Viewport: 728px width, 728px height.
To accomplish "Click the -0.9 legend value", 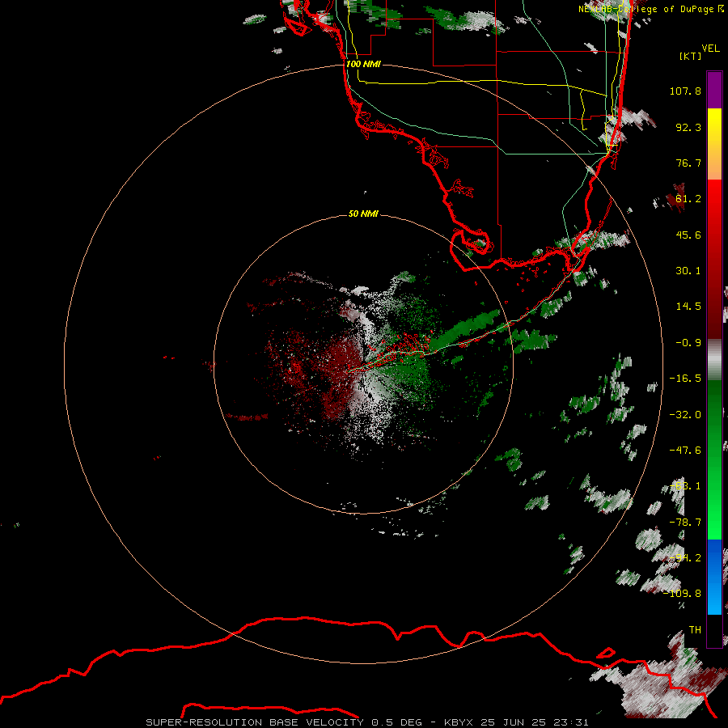I will point(688,343).
